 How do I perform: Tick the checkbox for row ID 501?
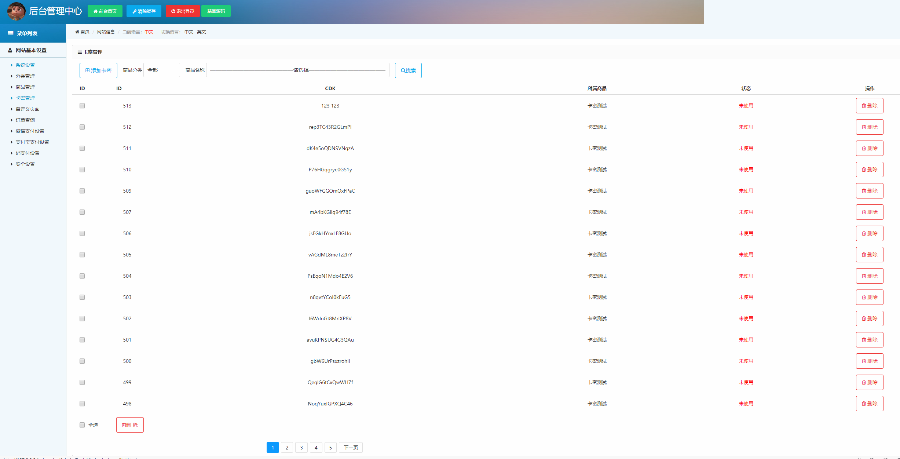(x=82, y=340)
